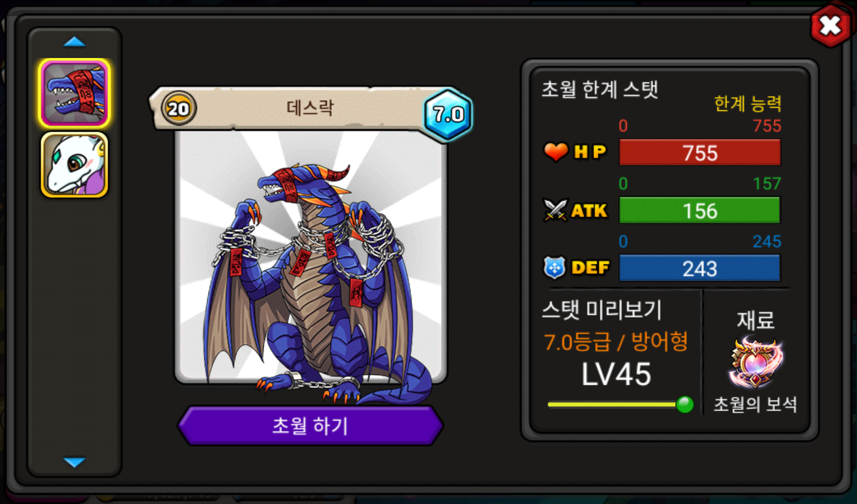857x504 pixels.
Task: Click the blue DEF bar showing 243
Action: [x=700, y=268]
